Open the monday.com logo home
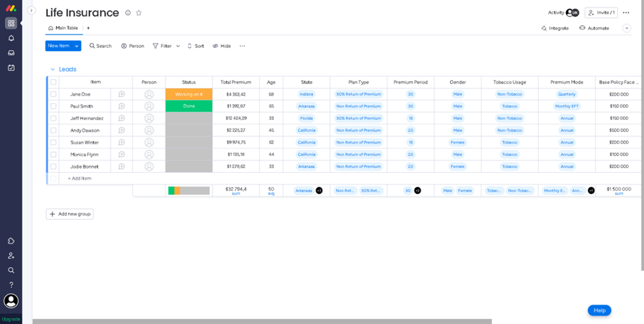The image size is (644, 324). click(11, 9)
